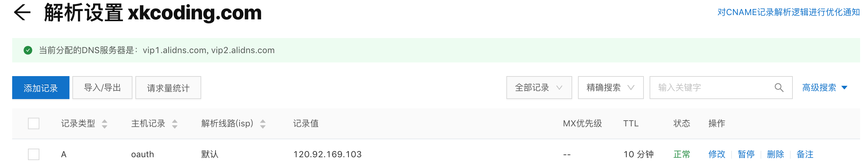This screenshot has width=868, height=168.
Task: Toggle the select-all header checkbox
Action: click(x=34, y=123)
